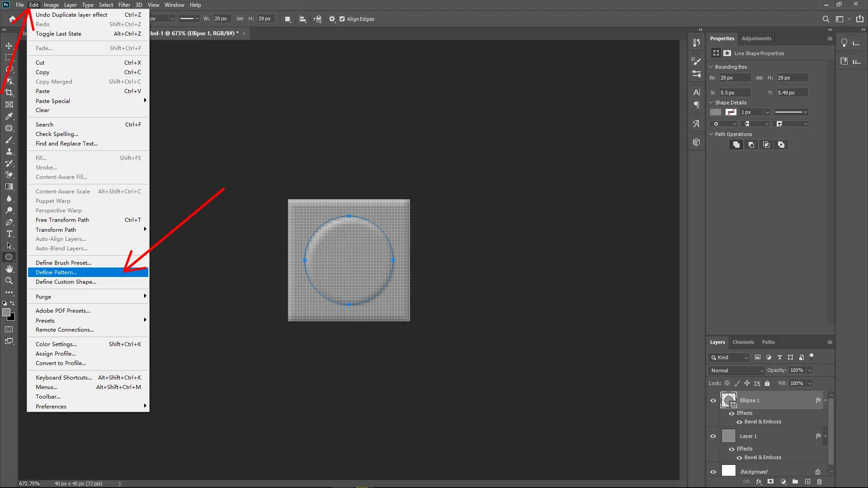Click the Delete layer trash icon

pos(820,482)
